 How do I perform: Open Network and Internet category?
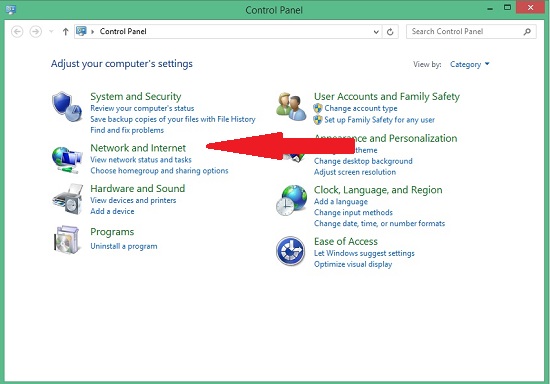click(138, 148)
